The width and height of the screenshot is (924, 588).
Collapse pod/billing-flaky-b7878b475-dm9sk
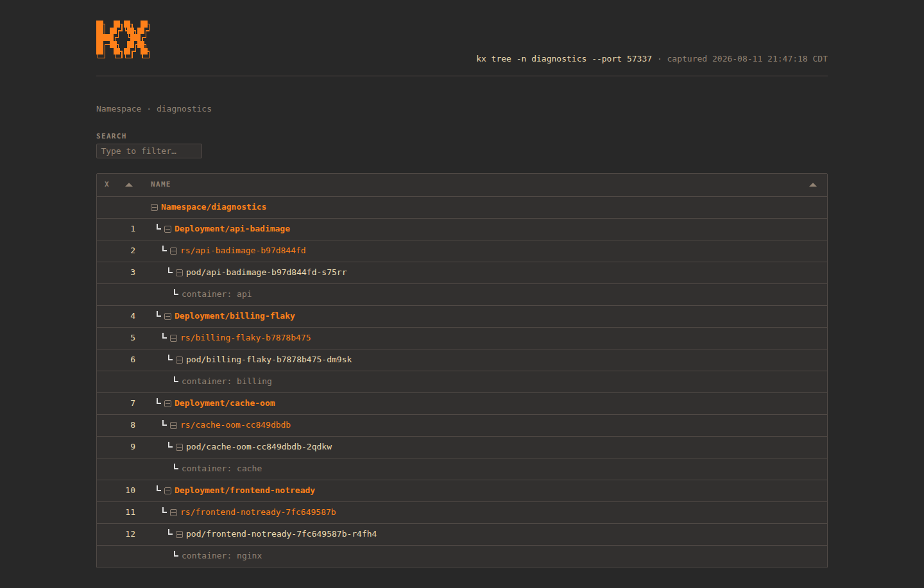(x=179, y=360)
